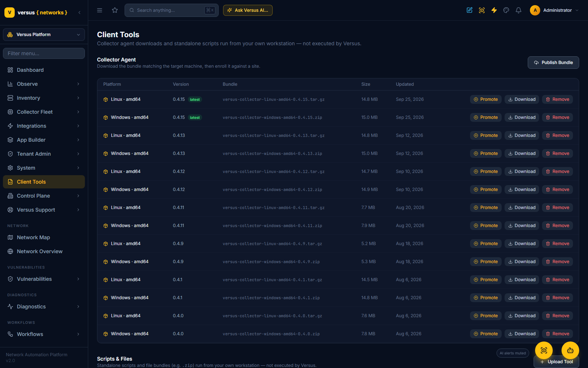
Task: Download the Windows 0.4.1 bundle
Action: click(521, 298)
